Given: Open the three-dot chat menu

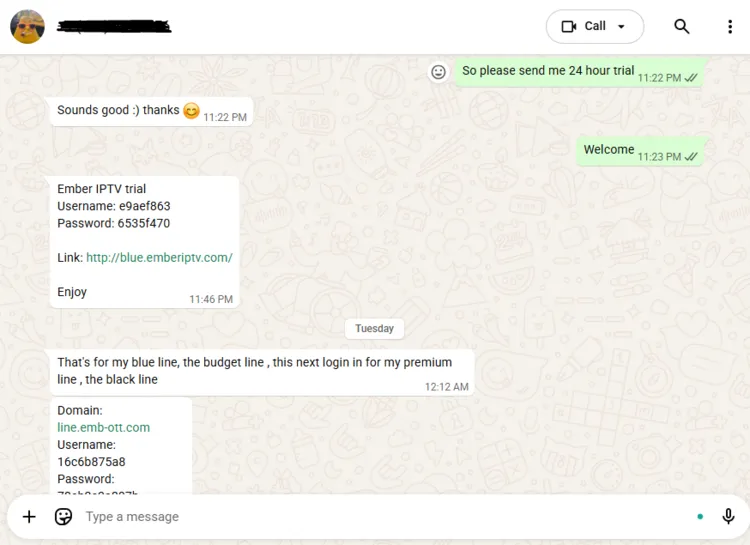Looking at the screenshot, I should 730,27.
